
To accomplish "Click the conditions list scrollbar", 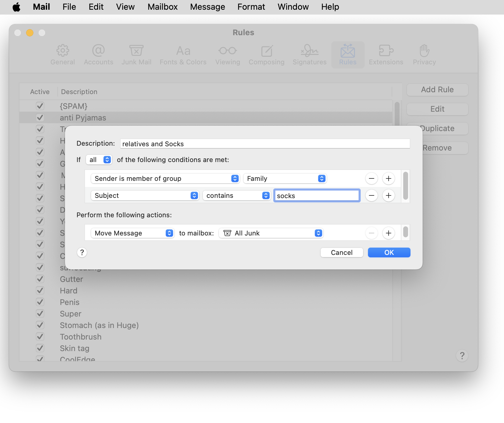I will pos(405,186).
